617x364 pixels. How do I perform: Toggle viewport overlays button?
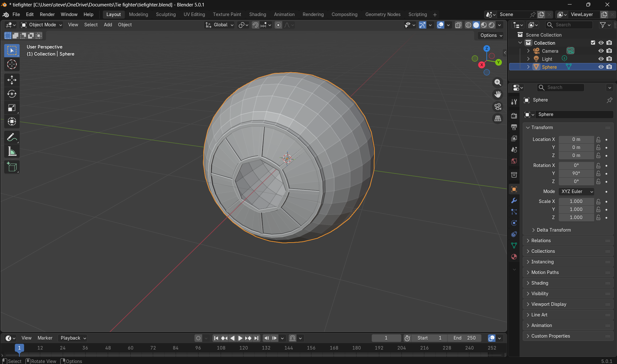pos(440,25)
